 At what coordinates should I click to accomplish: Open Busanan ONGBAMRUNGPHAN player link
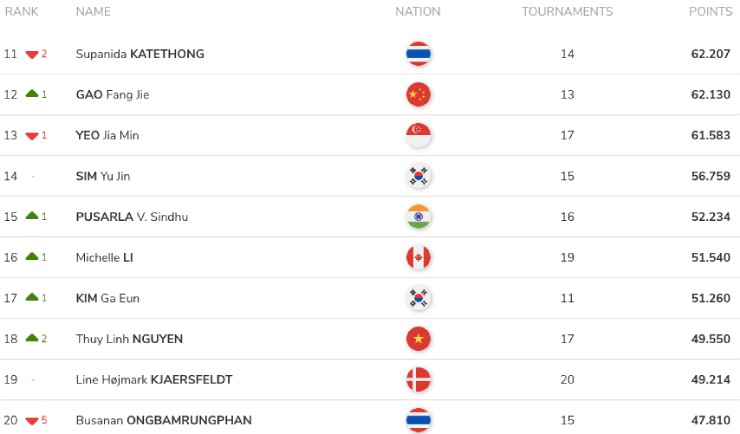pos(164,420)
